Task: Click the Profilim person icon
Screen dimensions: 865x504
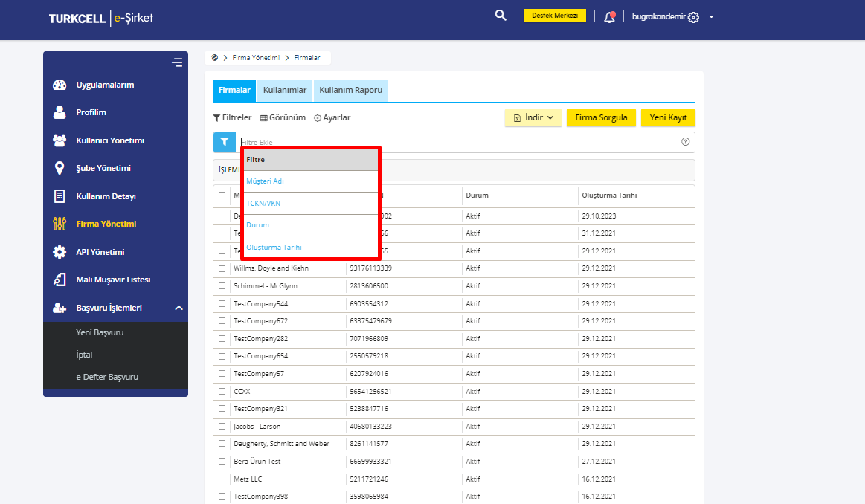Action: pos(60,112)
